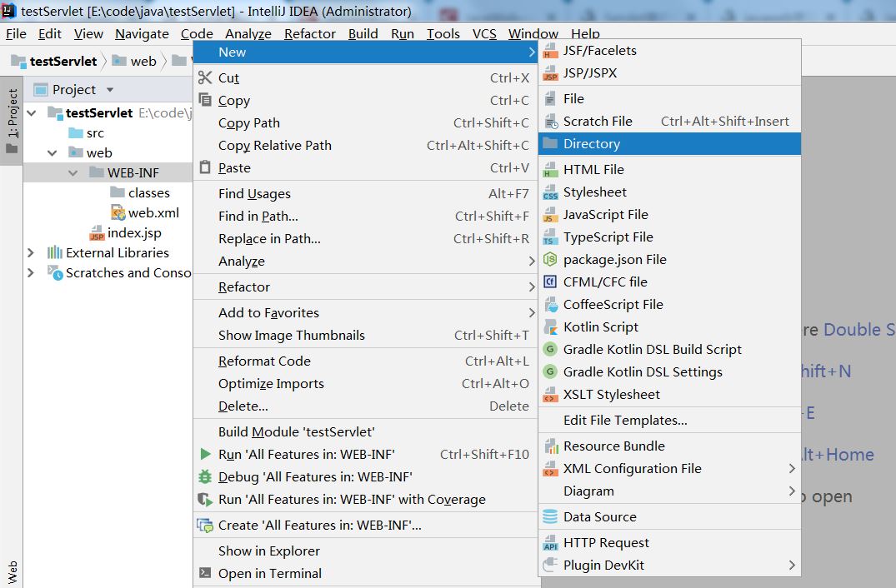Open the Analyze submenu in context menu
Screen dimensions: 896x588
[x=366, y=261]
